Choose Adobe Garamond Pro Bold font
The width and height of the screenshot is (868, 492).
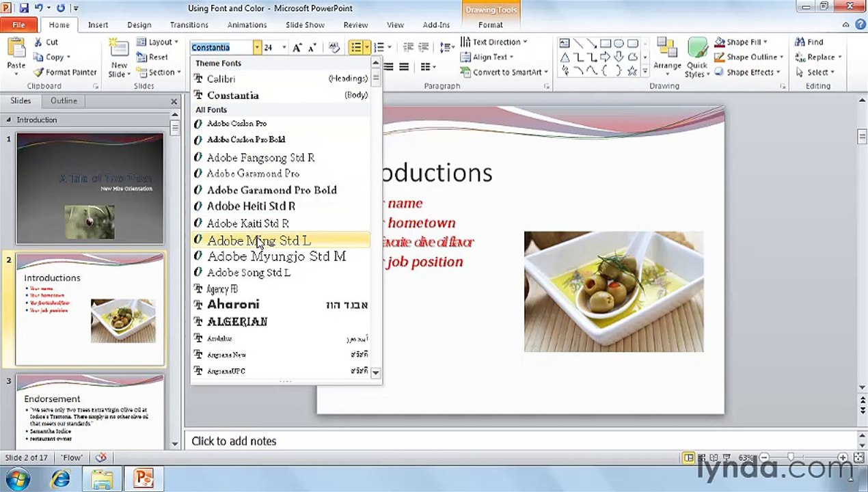click(x=280, y=190)
